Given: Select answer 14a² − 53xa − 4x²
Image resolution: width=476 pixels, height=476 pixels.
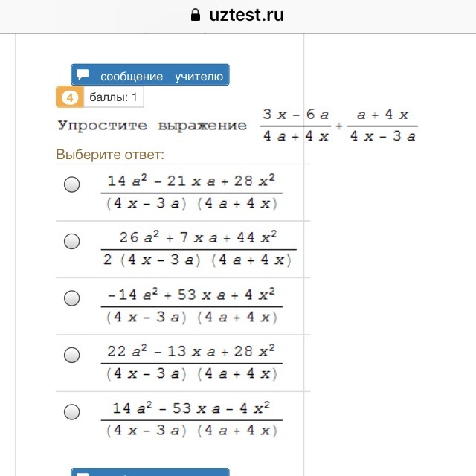Looking at the screenshot, I should 72,412.
